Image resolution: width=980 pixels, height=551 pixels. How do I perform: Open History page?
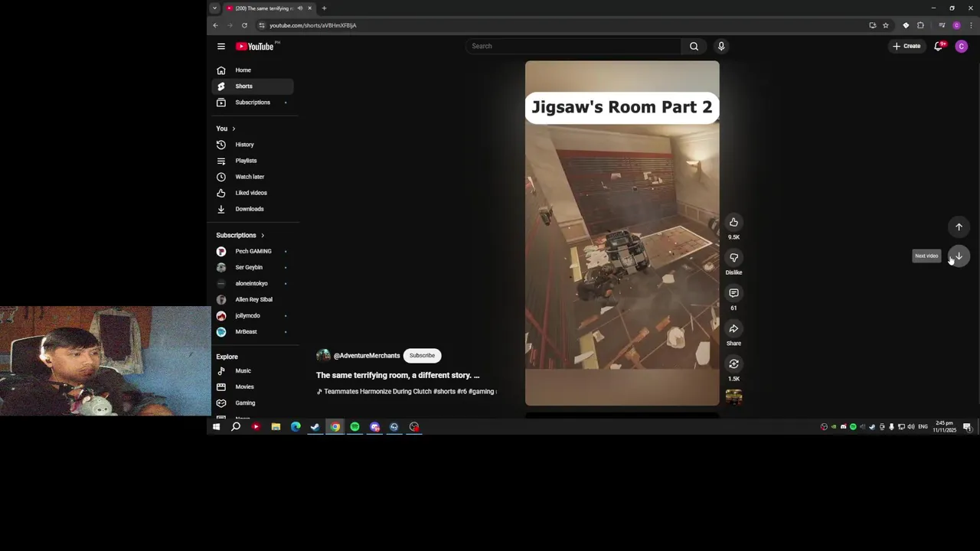[252, 145]
